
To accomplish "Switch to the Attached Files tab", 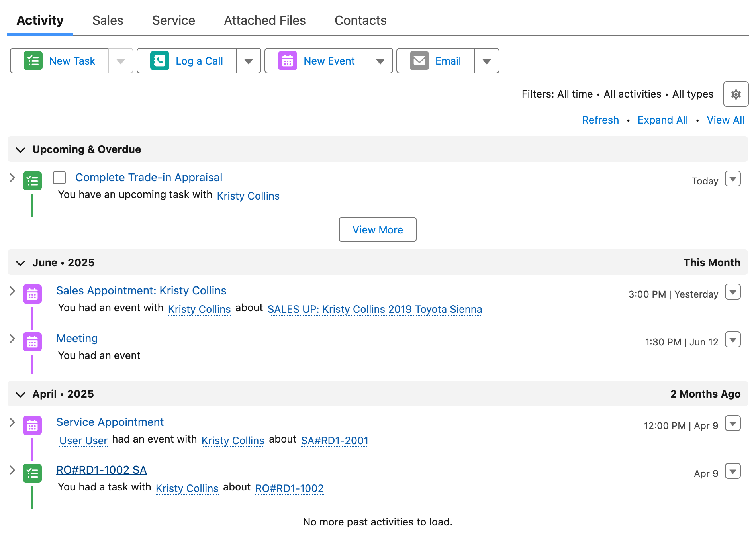I will [x=265, y=20].
